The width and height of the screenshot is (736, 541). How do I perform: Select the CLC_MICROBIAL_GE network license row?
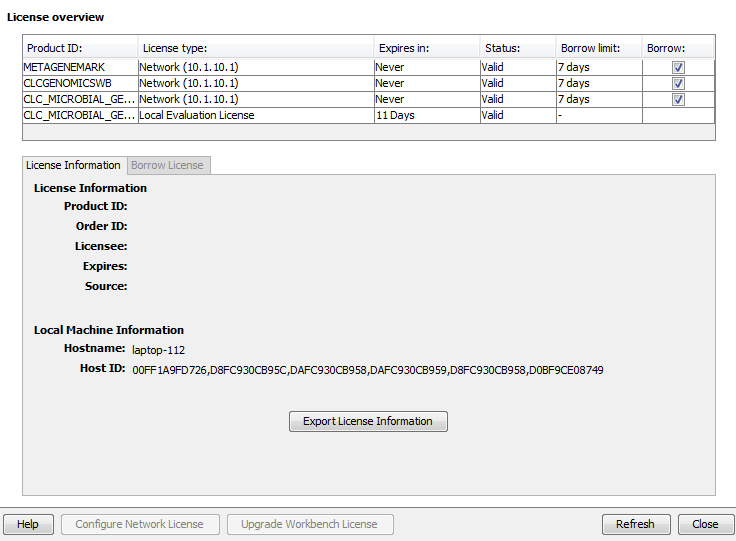pyautogui.click(x=80, y=99)
